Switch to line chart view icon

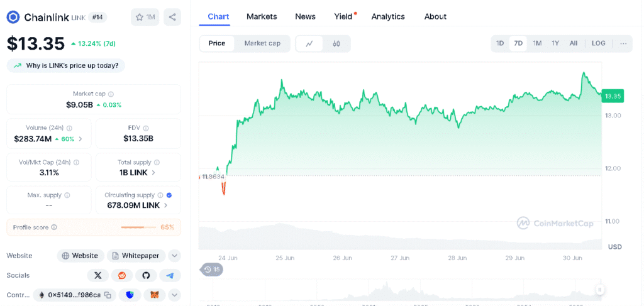309,43
